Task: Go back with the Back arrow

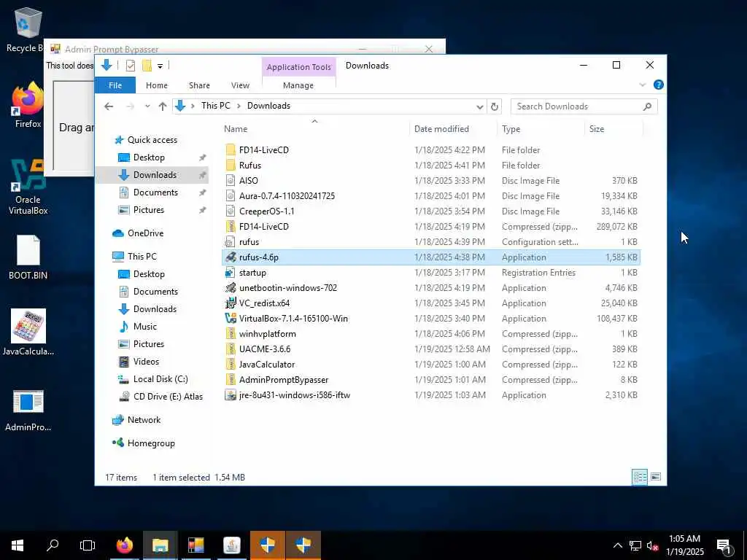Action: click(109, 106)
